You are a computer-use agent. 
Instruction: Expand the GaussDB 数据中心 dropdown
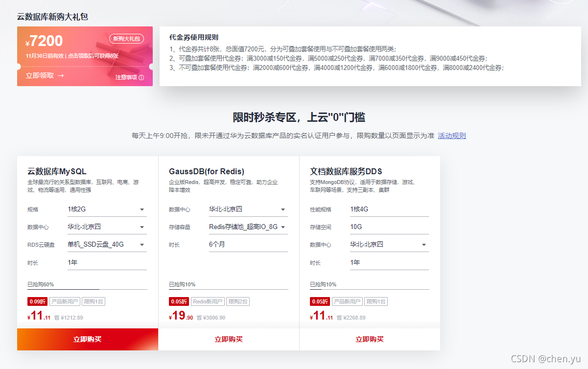(248, 209)
